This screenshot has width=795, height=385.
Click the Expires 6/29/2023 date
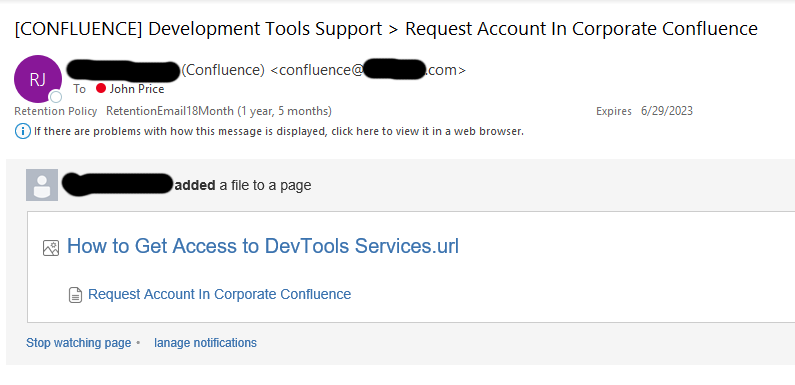click(667, 111)
